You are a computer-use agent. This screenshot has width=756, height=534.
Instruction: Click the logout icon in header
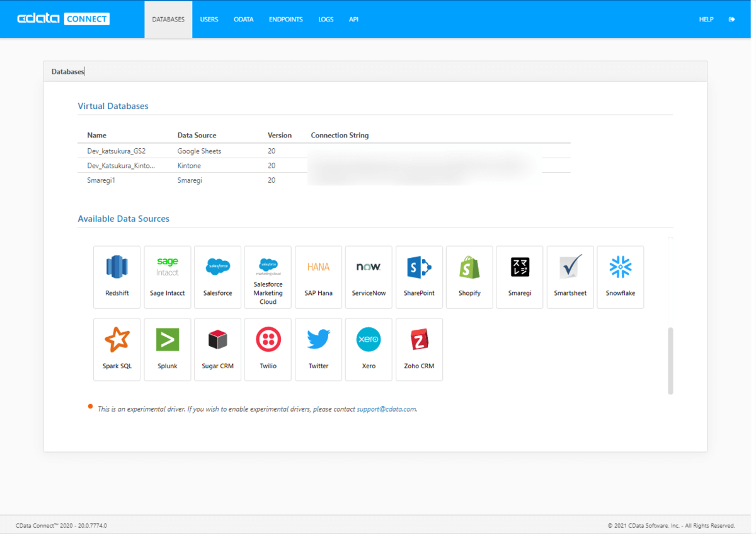pos(731,20)
